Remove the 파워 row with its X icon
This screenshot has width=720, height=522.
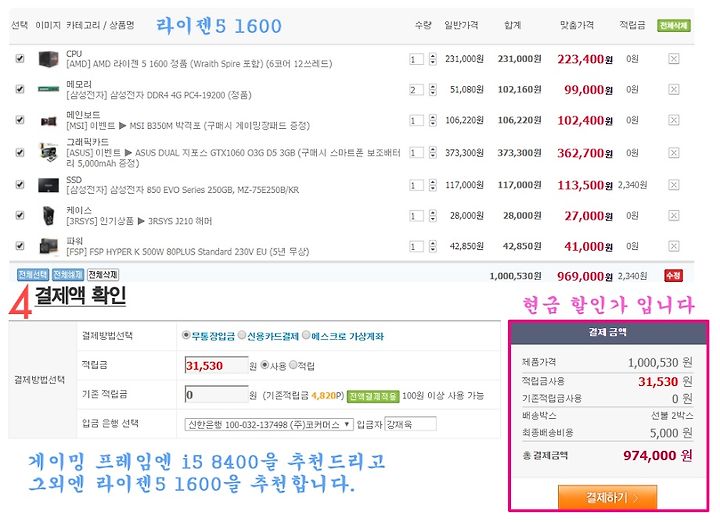point(673,246)
